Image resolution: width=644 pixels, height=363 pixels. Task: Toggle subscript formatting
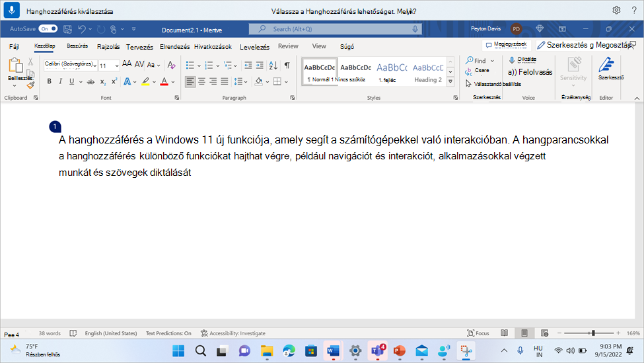tap(102, 82)
